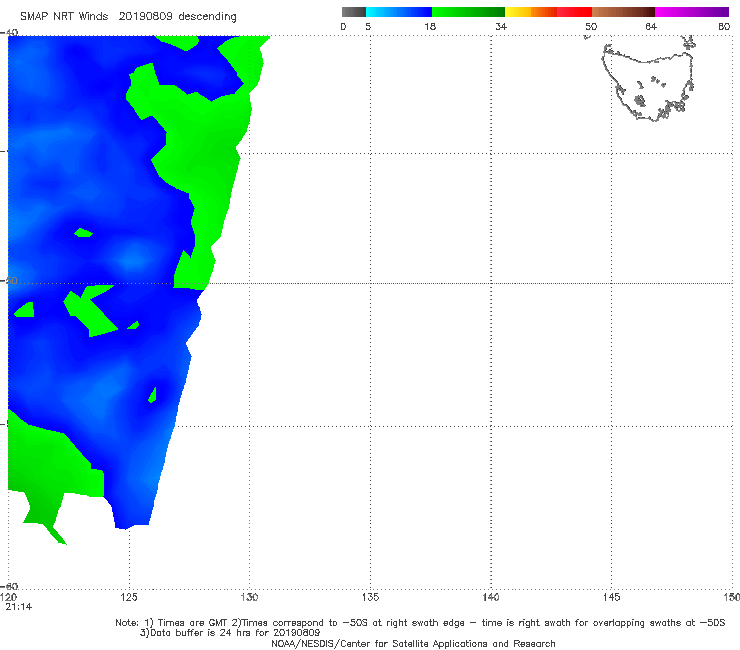Click the gray segment of the color bar

354,12
